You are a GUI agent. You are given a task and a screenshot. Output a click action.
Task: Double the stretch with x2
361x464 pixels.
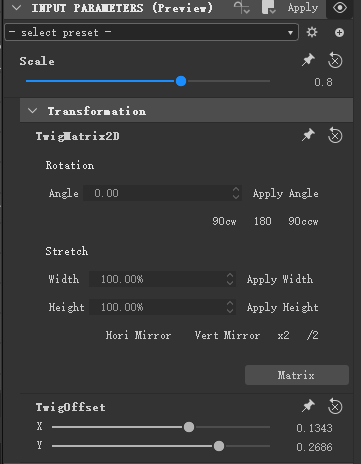[x=283, y=335]
